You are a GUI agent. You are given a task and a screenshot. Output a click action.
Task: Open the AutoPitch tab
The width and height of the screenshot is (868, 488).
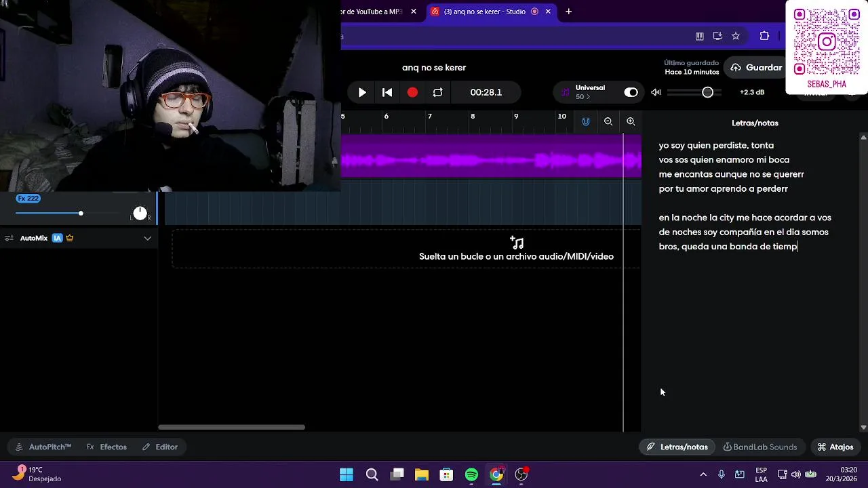coord(43,447)
